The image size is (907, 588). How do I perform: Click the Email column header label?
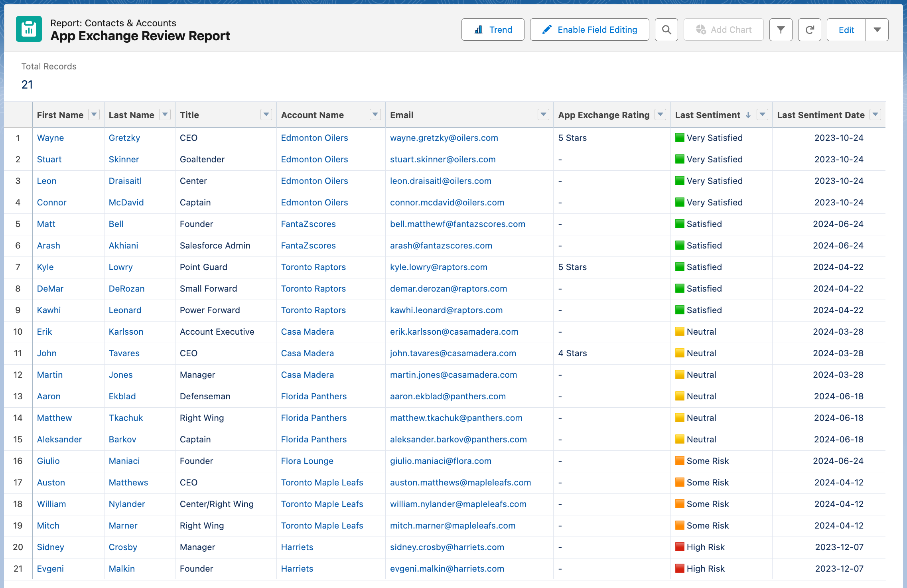(402, 115)
